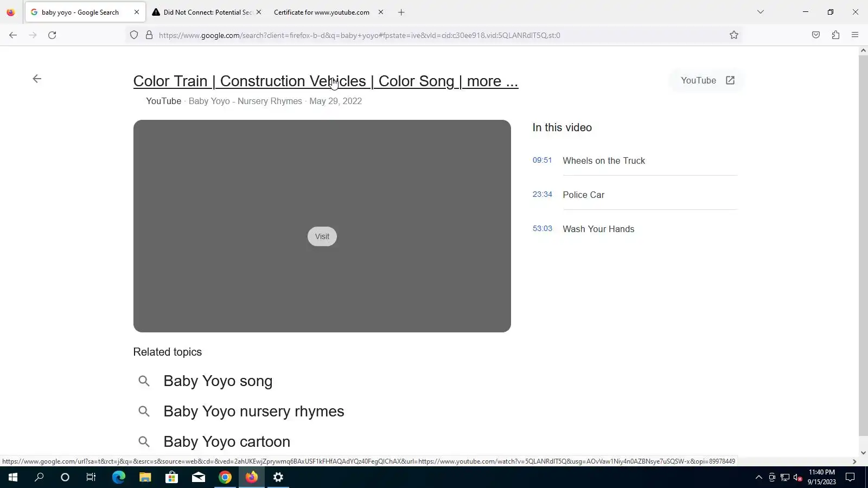Image resolution: width=868 pixels, height=488 pixels.
Task: Launch Google Chrome from the taskbar
Action: pos(225,477)
